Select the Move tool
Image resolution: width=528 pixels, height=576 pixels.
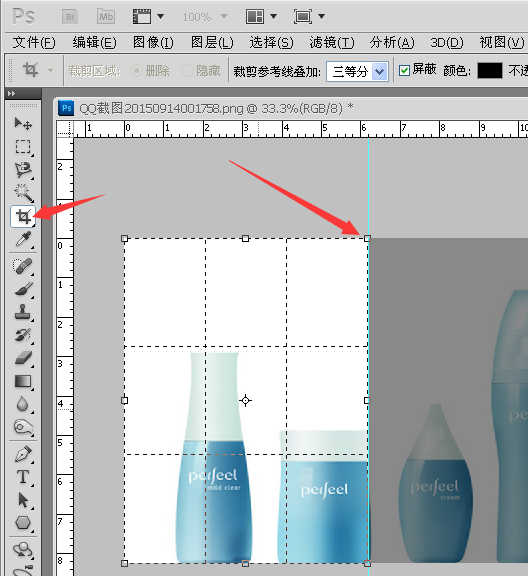tap(23, 123)
